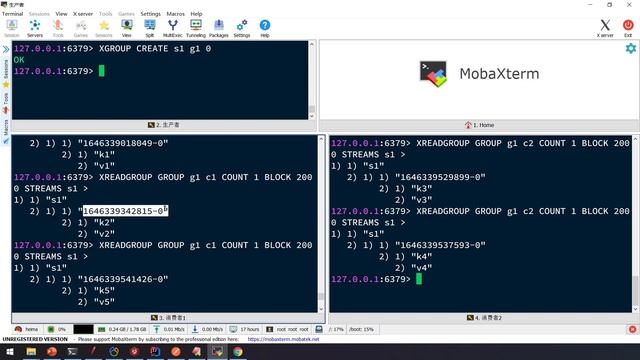Activate the MultiExec toolbar icon
This screenshot has height=360, width=640.
(x=173, y=28)
